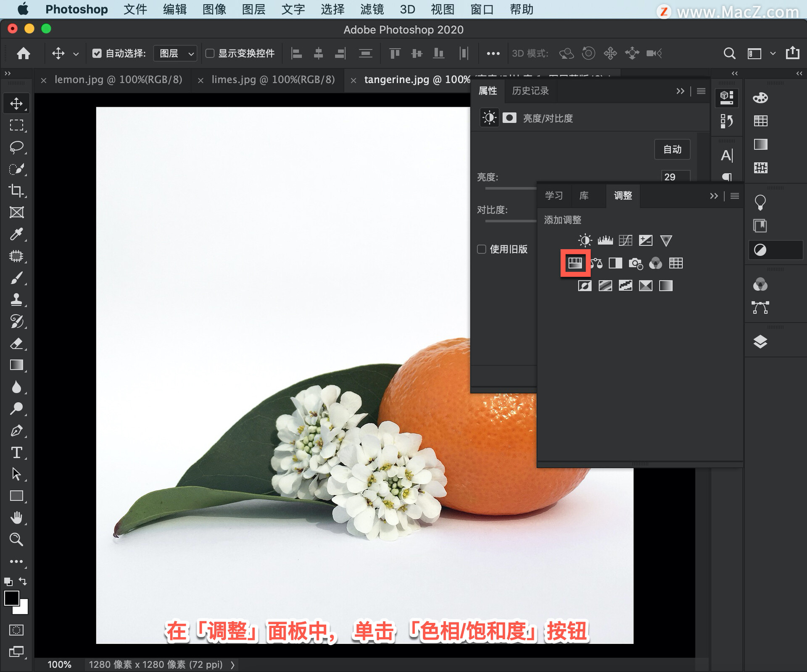Select the Zoom tool
This screenshot has height=672, width=807.
[17, 540]
